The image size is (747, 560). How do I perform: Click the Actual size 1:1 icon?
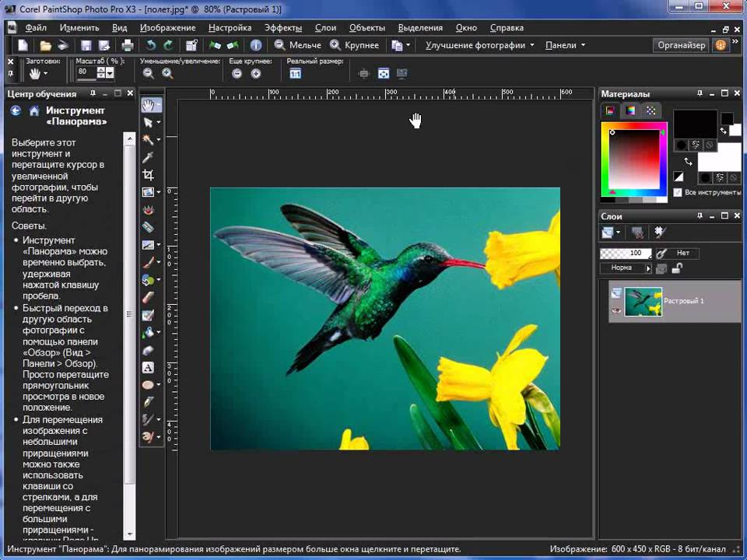pyautogui.click(x=296, y=73)
